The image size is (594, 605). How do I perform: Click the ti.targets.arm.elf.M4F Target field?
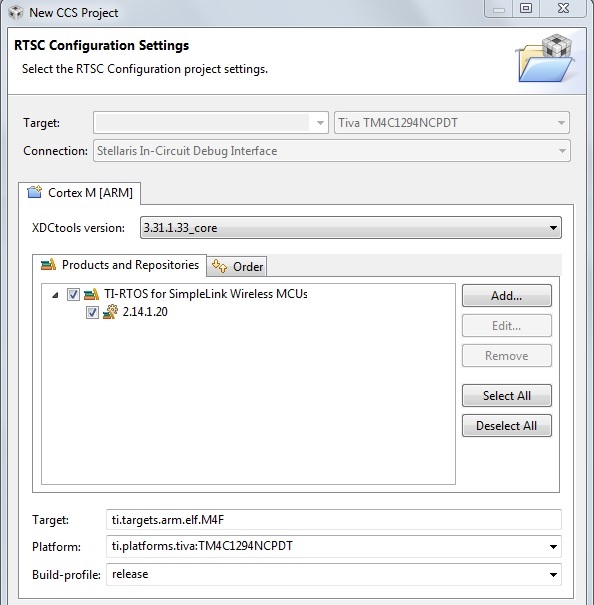click(x=334, y=519)
